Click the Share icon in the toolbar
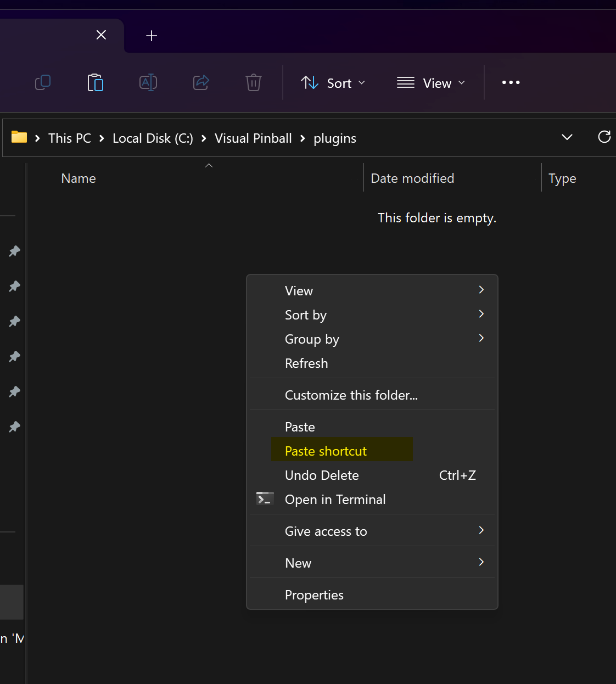Image resolution: width=616 pixels, height=684 pixels. [x=200, y=82]
